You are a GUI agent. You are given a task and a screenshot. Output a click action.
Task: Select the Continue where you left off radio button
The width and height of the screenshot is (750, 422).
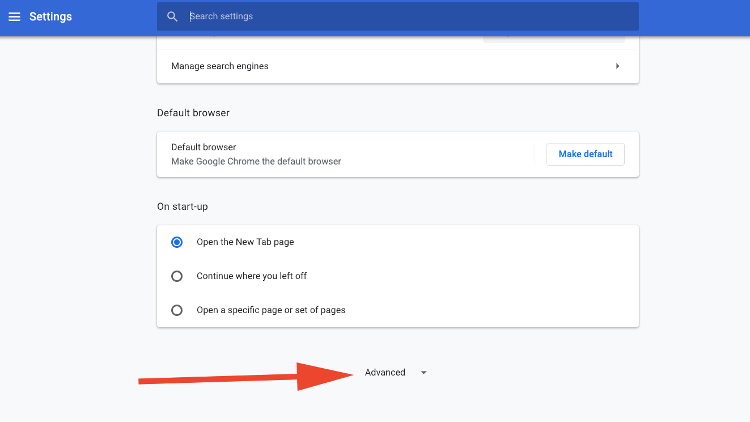pyautogui.click(x=177, y=276)
